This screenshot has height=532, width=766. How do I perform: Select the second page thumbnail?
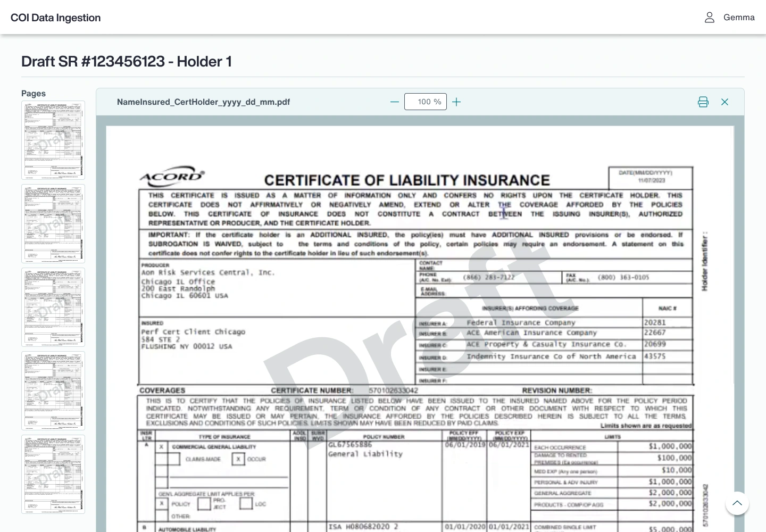click(x=53, y=224)
